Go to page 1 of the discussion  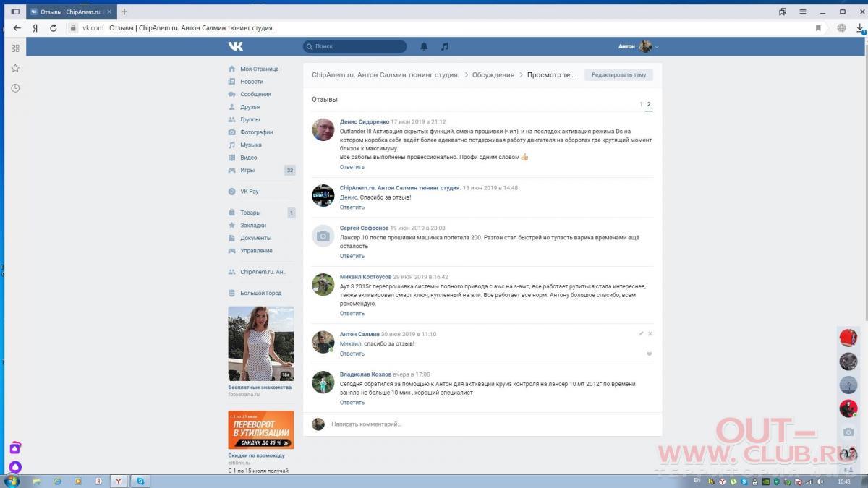(x=641, y=104)
